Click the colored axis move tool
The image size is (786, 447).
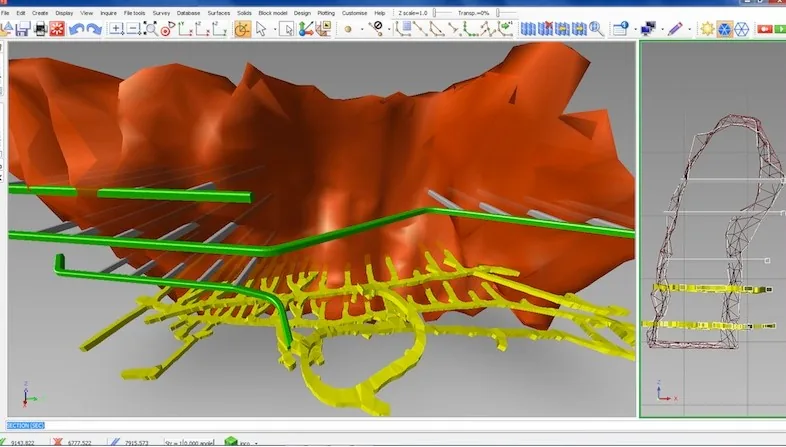(305, 29)
